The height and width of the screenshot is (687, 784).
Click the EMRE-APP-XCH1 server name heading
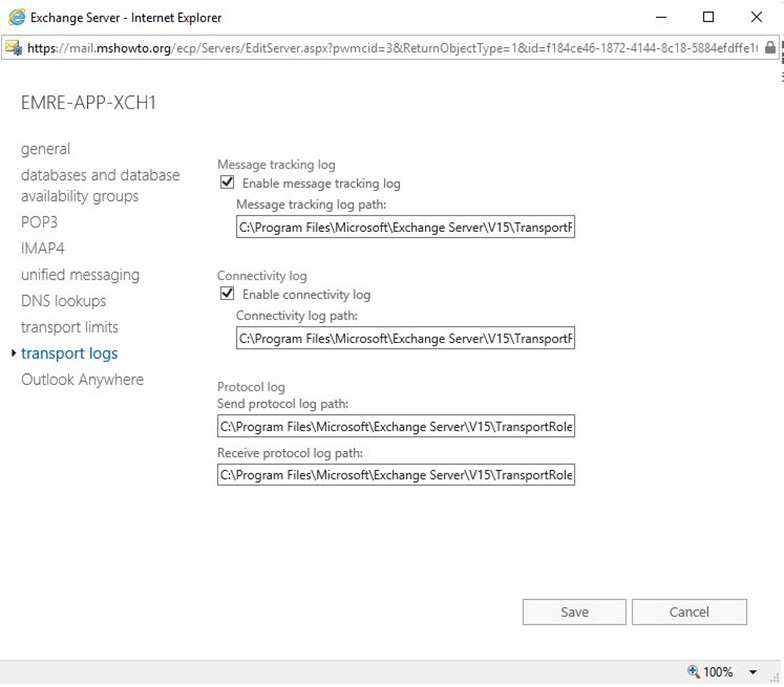pos(88,103)
